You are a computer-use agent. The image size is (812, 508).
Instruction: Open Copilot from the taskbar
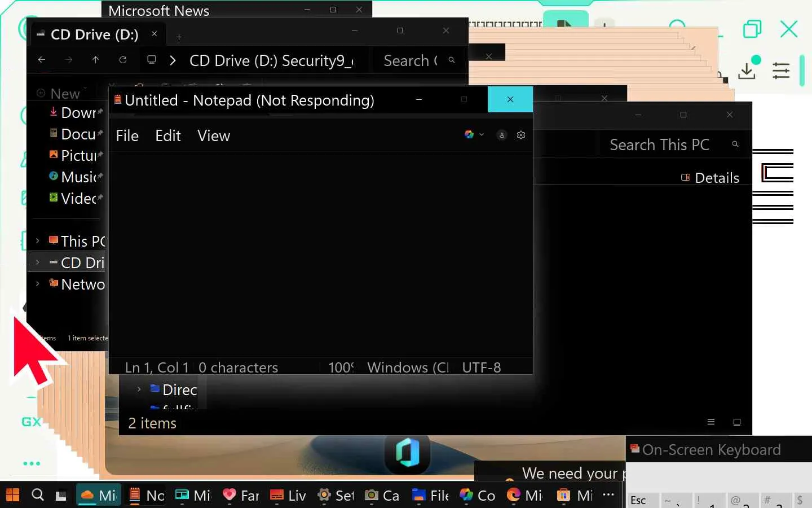pos(478,496)
